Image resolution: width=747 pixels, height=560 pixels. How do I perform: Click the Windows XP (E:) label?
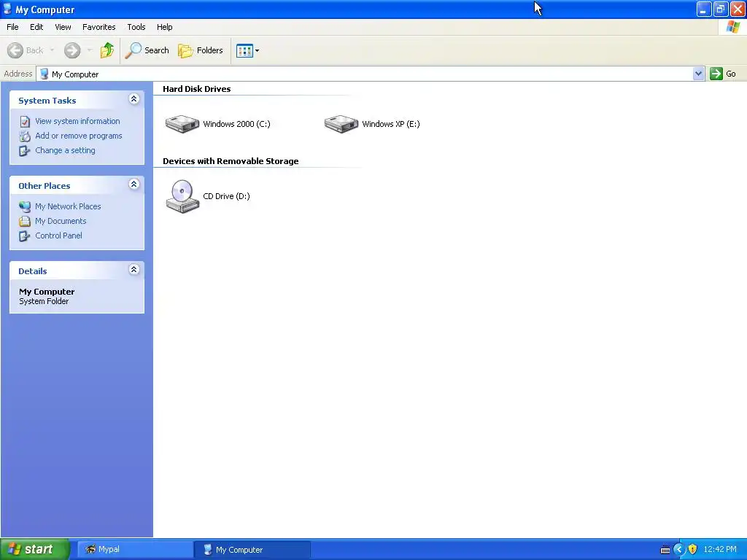click(391, 124)
